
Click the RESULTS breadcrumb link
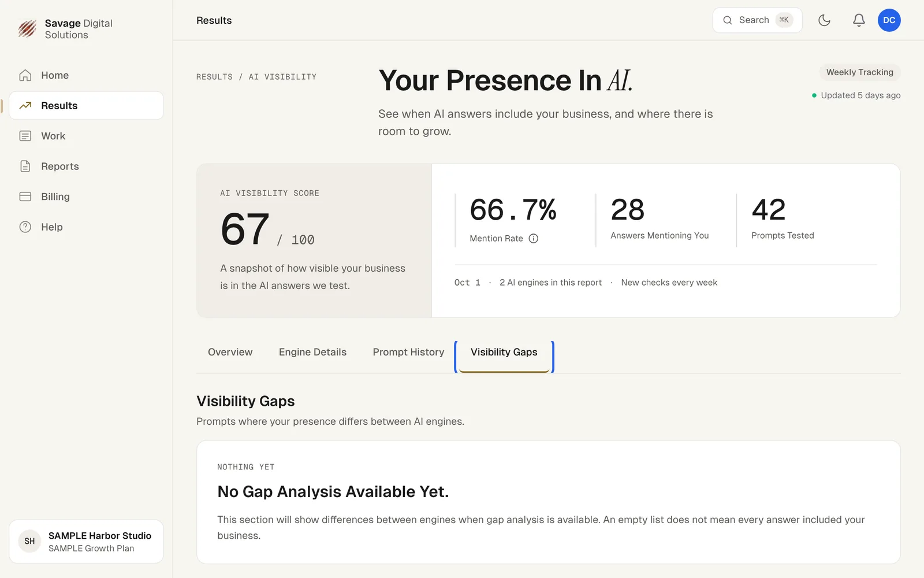(x=214, y=77)
